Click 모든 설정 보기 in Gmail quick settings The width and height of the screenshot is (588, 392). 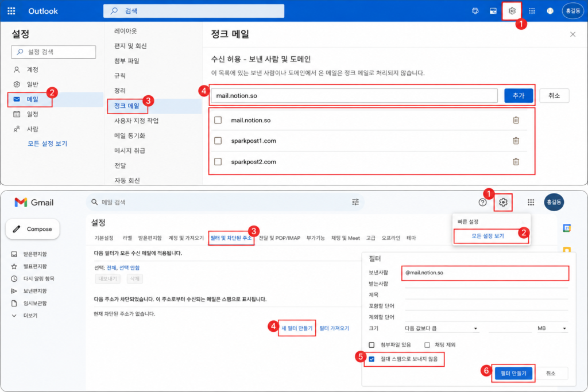(x=488, y=236)
